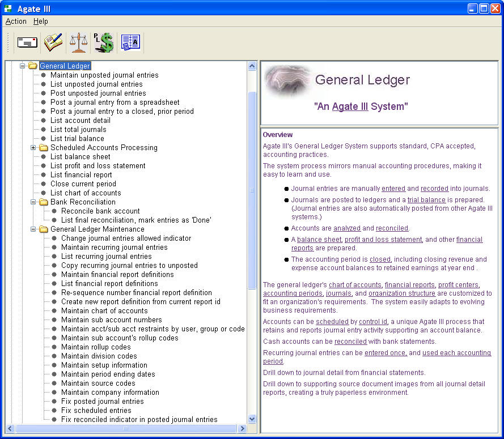Select 'Change journal entries allowed indicator'
Viewport: 504px width, 439px height.
126,238
